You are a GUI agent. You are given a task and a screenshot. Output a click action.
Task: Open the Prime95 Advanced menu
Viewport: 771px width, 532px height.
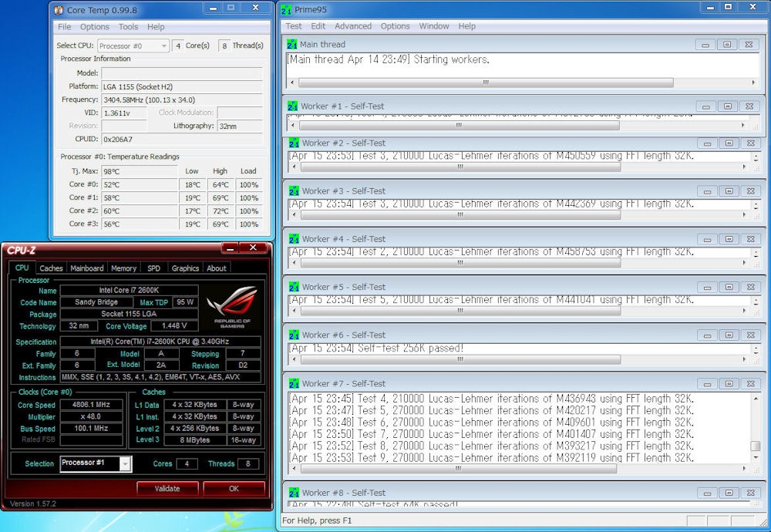[x=353, y=26]
